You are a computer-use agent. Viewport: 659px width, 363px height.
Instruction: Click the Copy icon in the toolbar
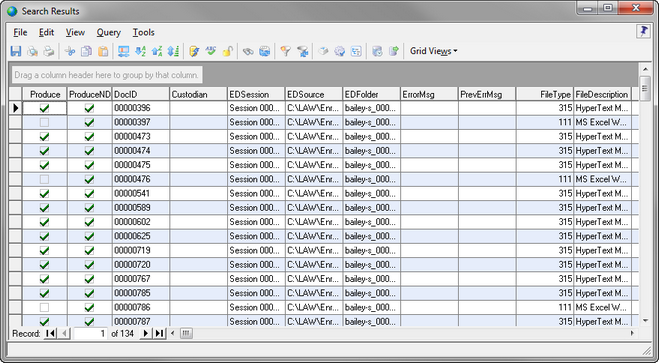pos(86,51)
